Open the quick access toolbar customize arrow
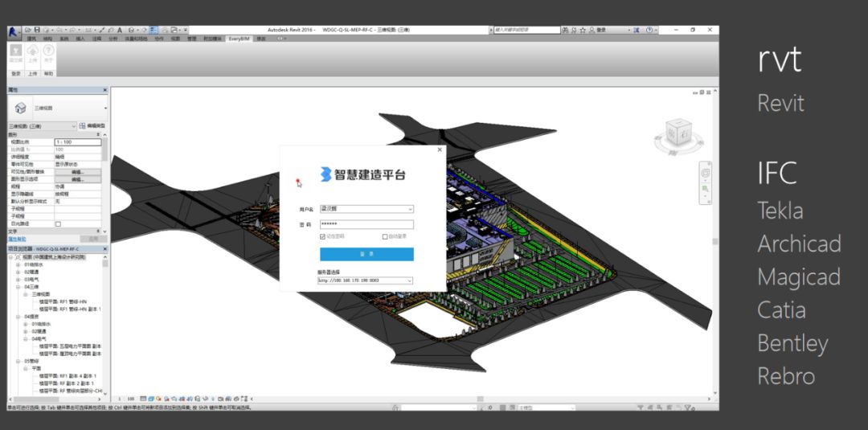The height and width of the screenshot is (430, 868). [186, 30]
